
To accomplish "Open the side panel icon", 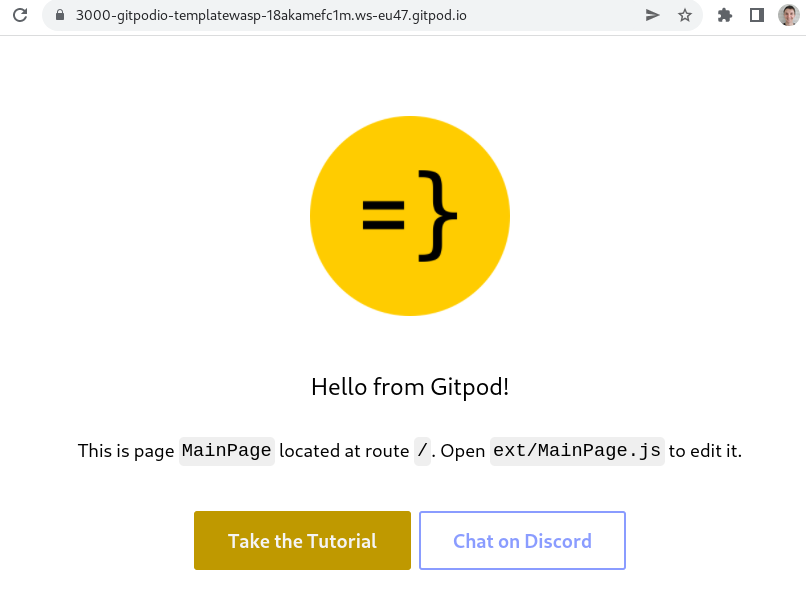I will [x=756, y=15].
